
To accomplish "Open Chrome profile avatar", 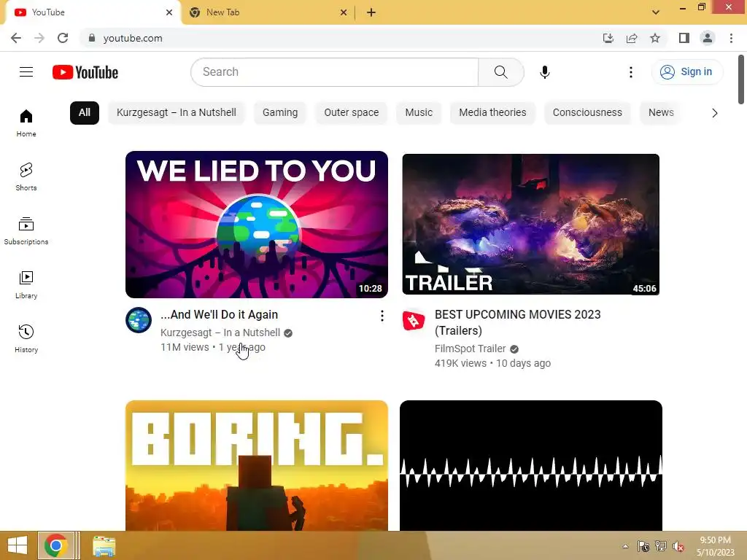I will 708,38.
